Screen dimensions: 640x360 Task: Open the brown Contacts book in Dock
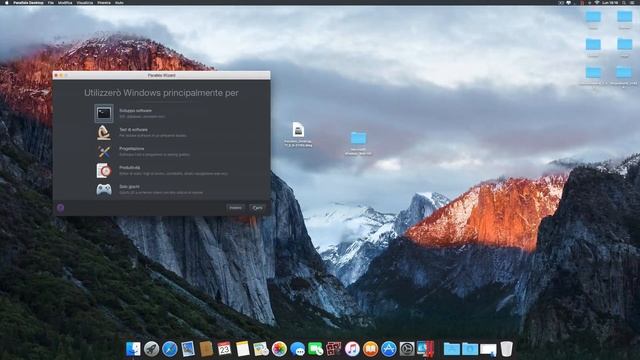(x=206, y=349)
